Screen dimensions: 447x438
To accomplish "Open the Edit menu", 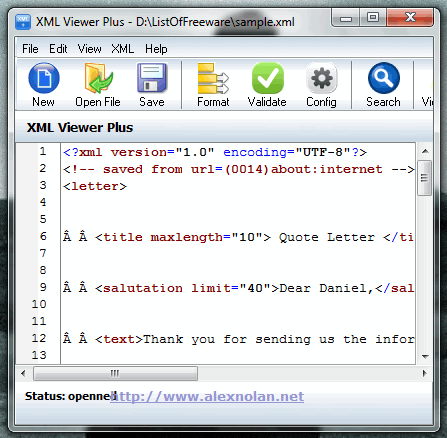I will coord(58,49).
